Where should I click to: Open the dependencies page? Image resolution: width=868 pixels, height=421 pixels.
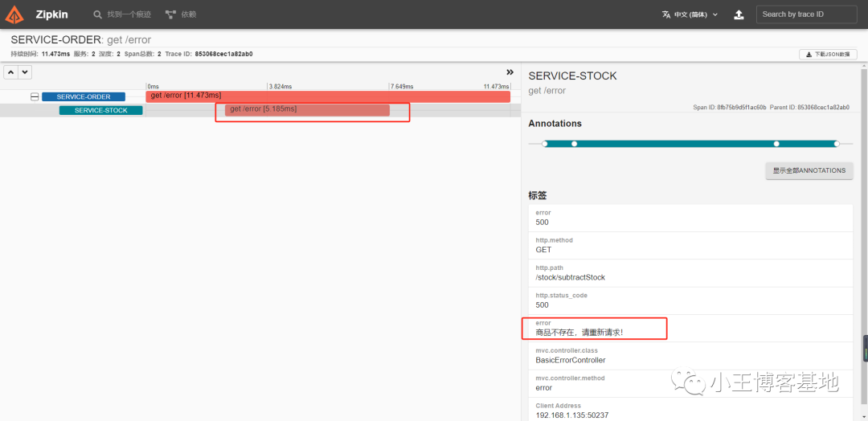181,14
